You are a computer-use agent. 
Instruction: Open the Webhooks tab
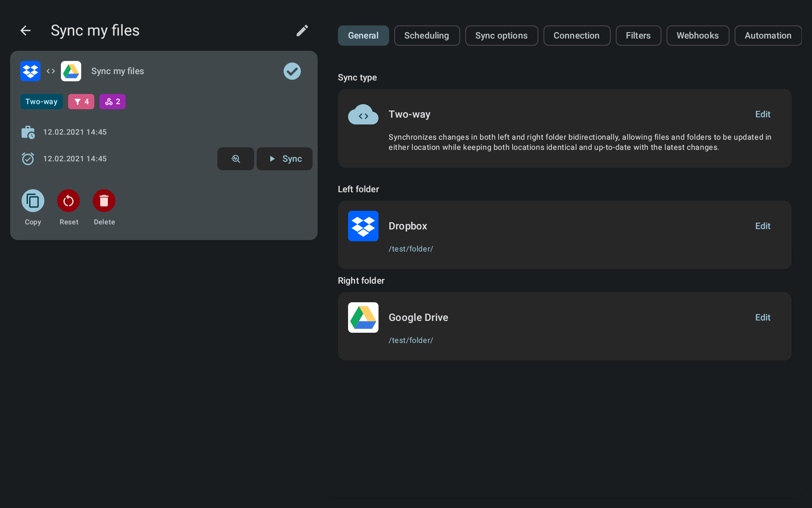tap(698, 36)
